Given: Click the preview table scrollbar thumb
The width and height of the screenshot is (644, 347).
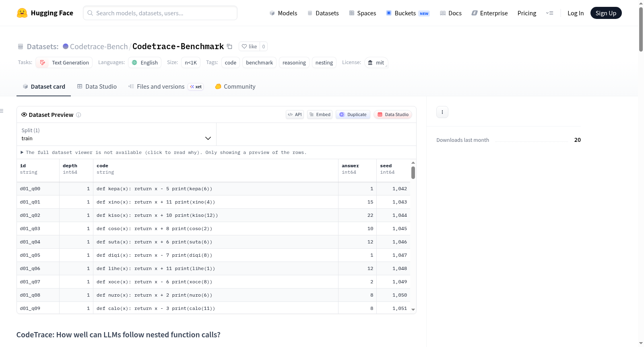Looking at the screenshot, I should coord(413,172).
